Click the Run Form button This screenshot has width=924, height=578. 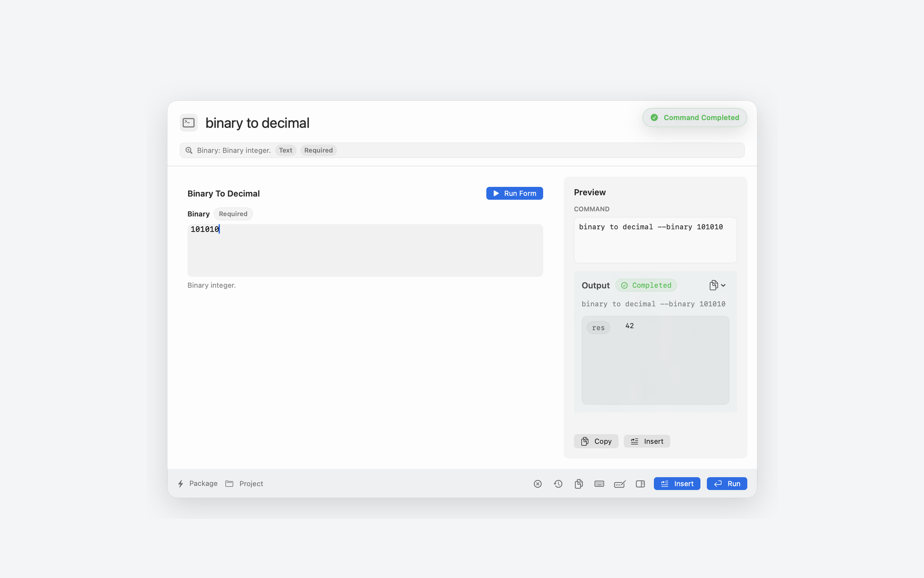coord(515,193)
